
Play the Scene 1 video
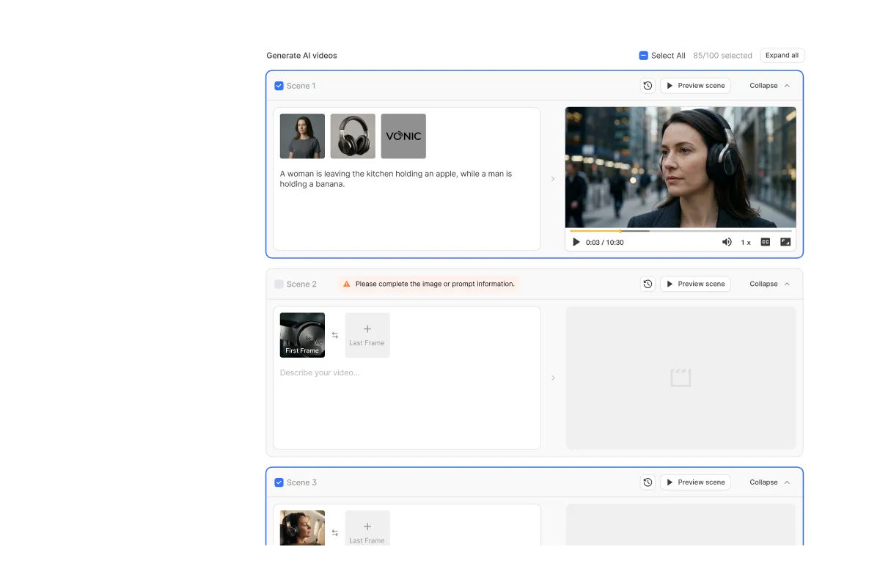(x=576, y=242)
